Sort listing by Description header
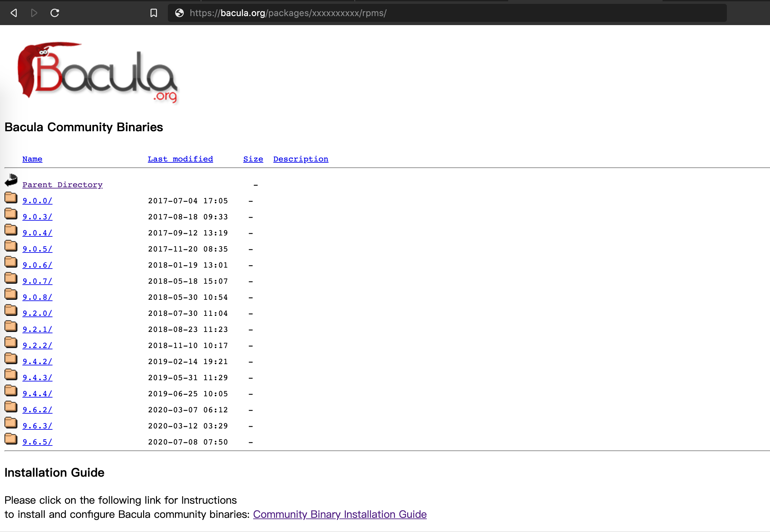Image resolution: width=770 pixels, height=532 pixels. 300,159
